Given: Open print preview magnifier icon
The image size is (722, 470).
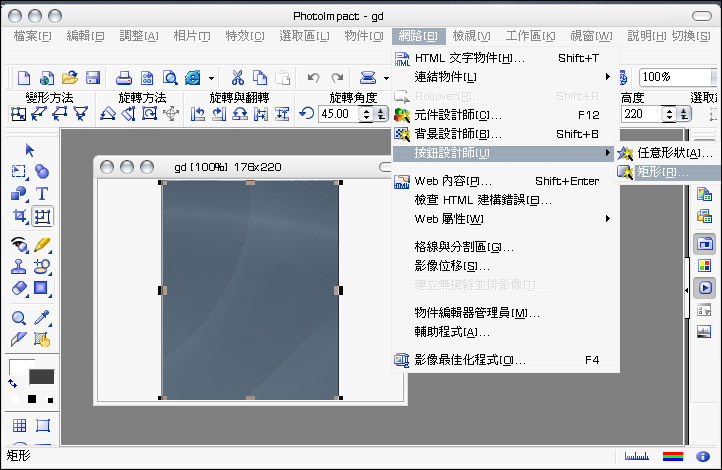Looking at the screenshot, I should point(170,78).
